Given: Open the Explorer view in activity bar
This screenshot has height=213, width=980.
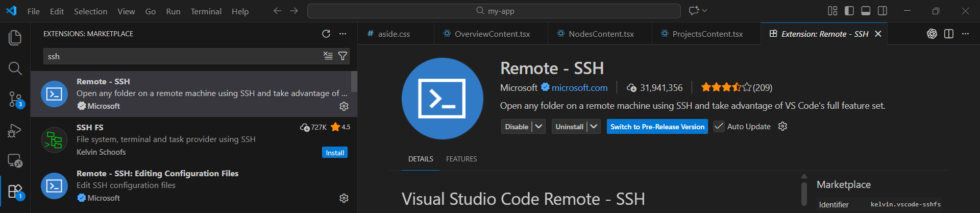Looking at the screenshot, I should click(x=15, y=37).
